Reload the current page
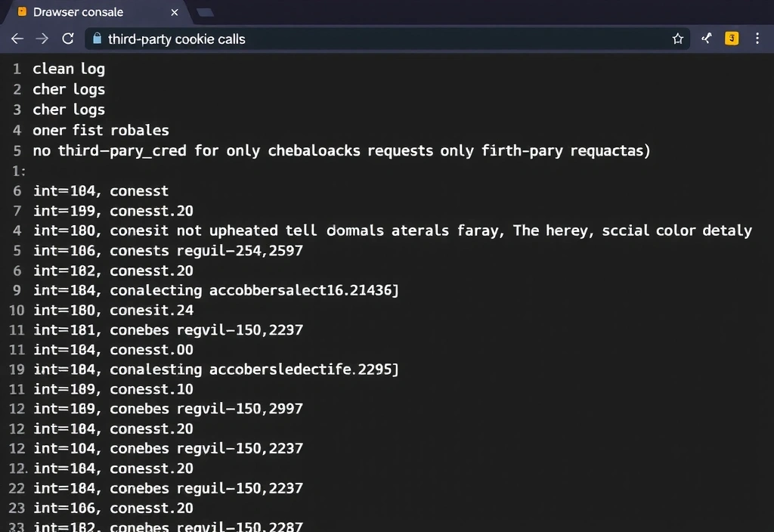 (x=68, y=39)
